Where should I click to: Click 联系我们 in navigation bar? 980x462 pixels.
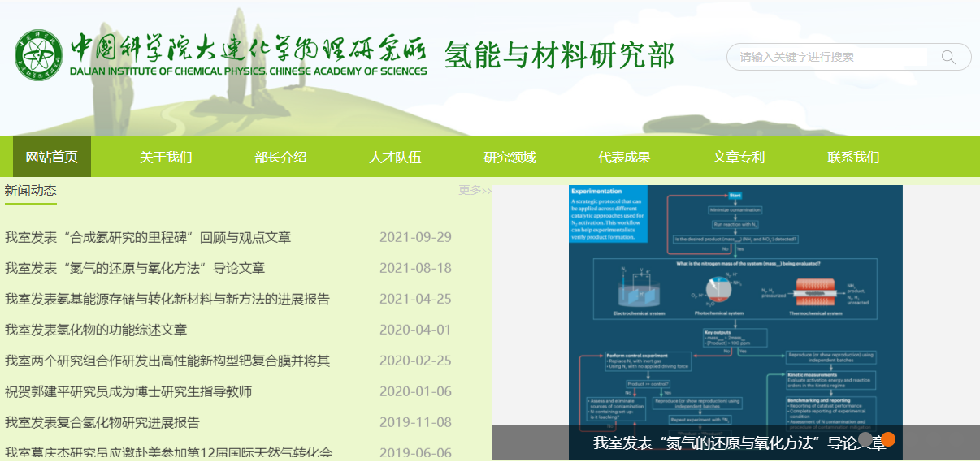click(853, 157)
